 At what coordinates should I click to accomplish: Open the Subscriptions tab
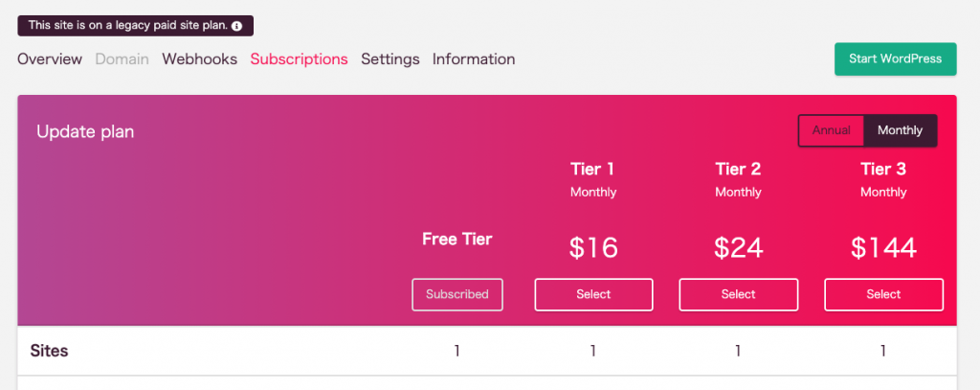[299, 59]
